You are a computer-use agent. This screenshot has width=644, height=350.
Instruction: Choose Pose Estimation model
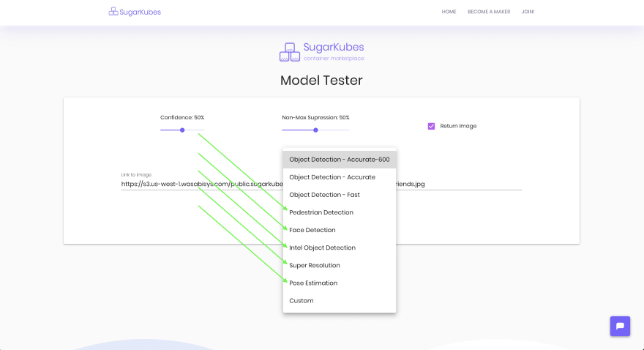[340, 283]
